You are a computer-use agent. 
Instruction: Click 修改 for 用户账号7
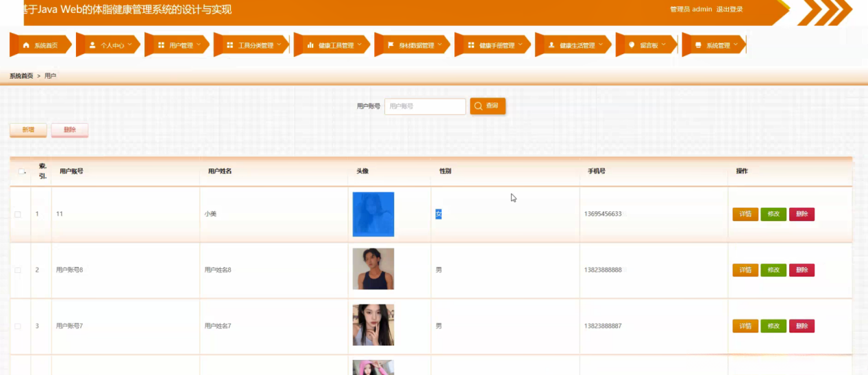click(773, 326)
